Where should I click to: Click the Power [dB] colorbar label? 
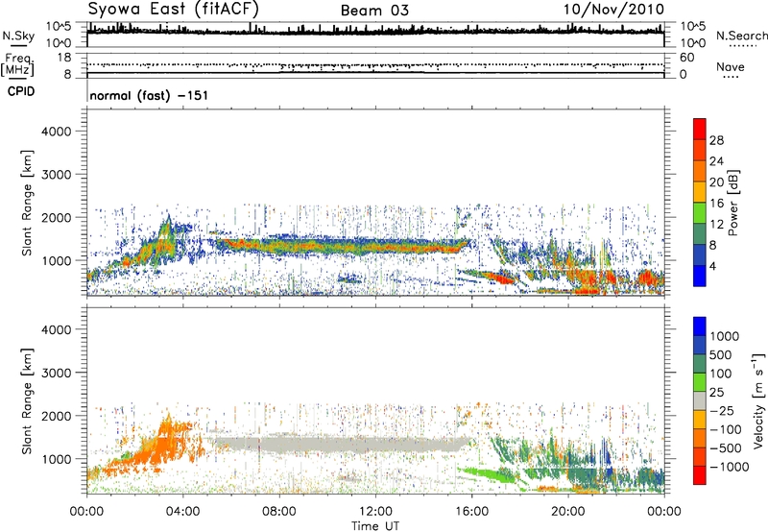(x=732, y=203)
